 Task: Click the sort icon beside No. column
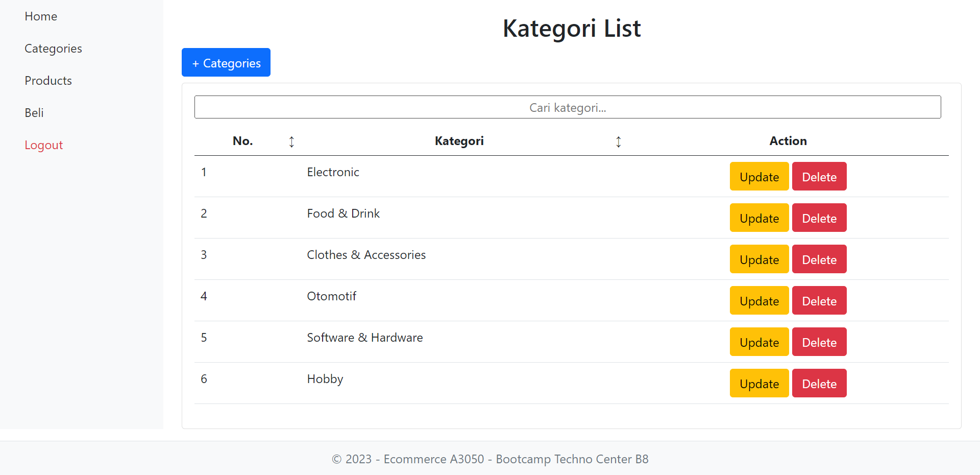[291, 141]
